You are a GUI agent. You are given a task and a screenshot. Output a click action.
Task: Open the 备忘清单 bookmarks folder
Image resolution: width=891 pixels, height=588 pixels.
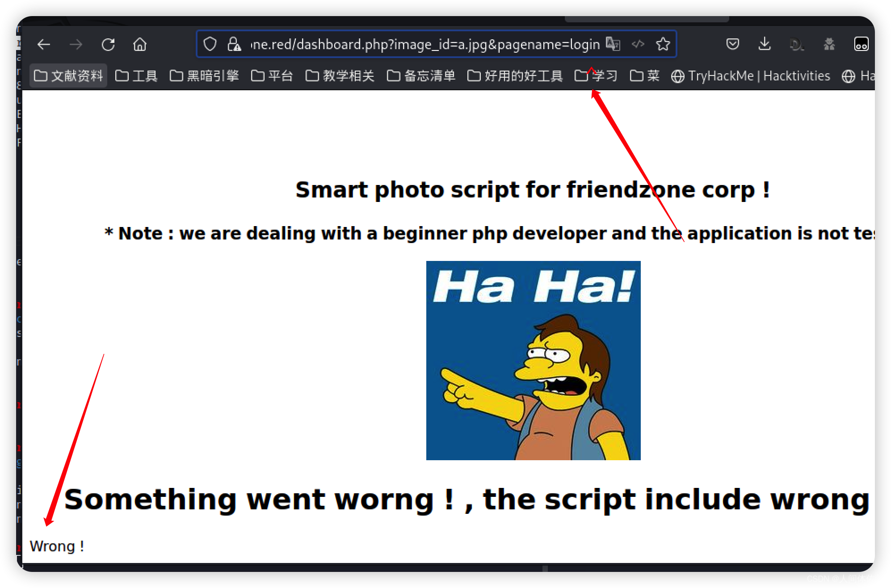coord(421,76)
